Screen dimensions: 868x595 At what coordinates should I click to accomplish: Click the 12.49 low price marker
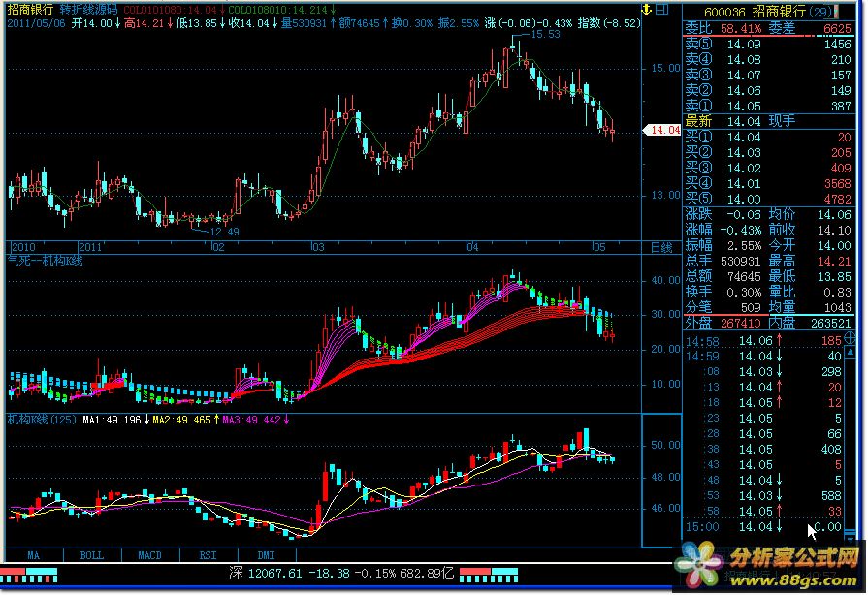point(225,232)
